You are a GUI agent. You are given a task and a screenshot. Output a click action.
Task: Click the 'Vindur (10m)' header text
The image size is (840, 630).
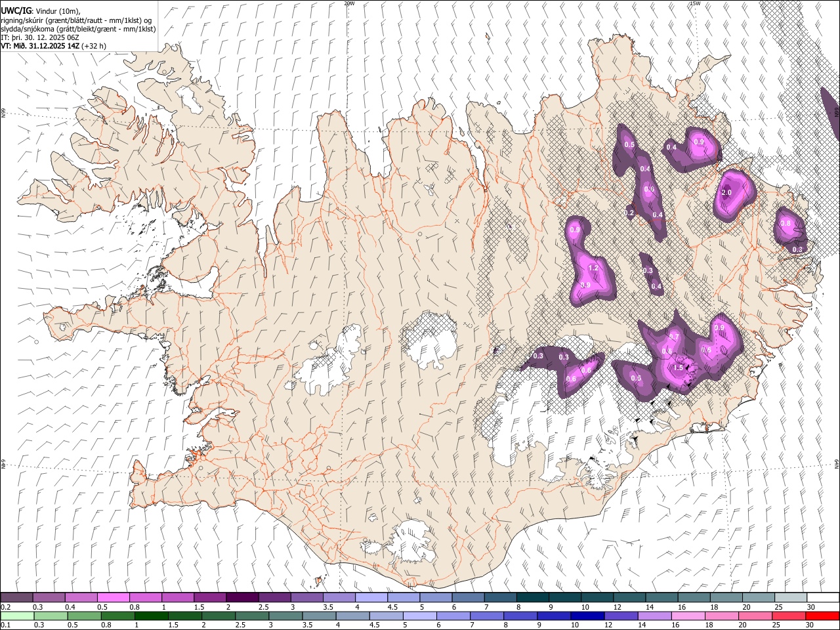[x=58, y=11]
